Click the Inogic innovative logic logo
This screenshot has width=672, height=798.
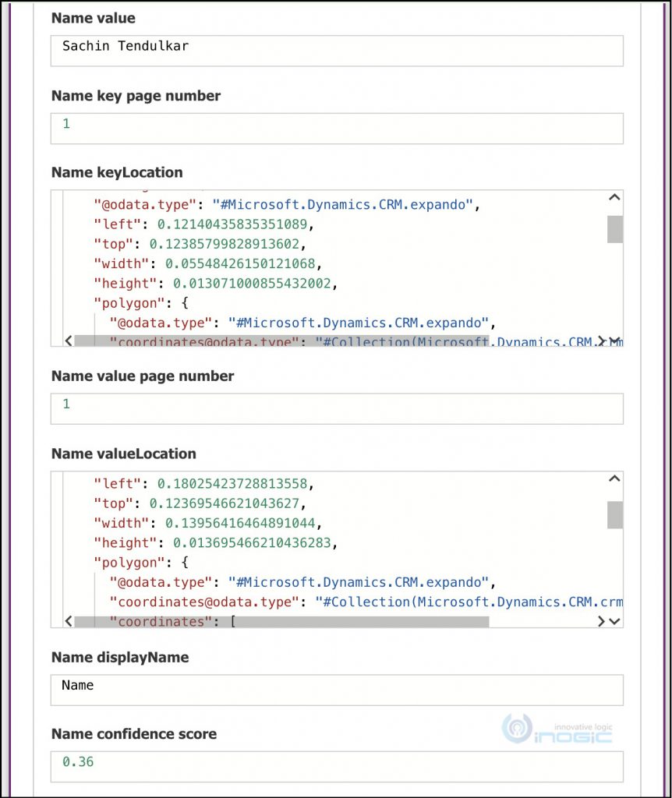[x=556, y=731]
